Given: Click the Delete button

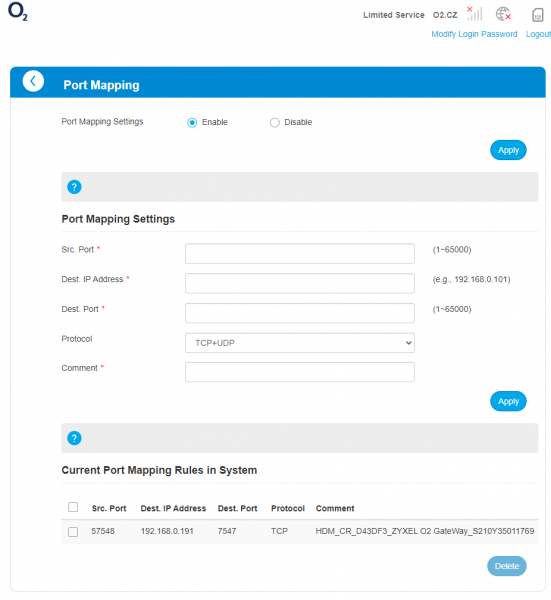Looking at the screenshot, I should (507, 566).
